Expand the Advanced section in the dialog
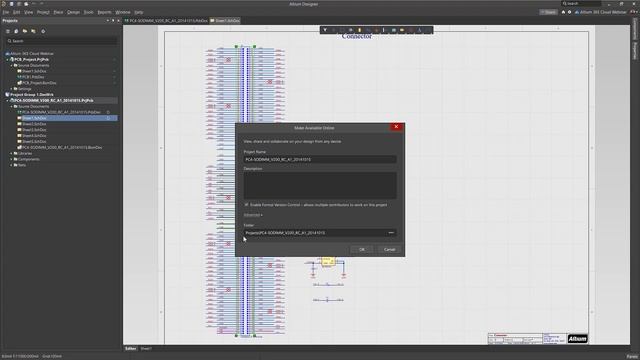 click(x=253, y=215)
